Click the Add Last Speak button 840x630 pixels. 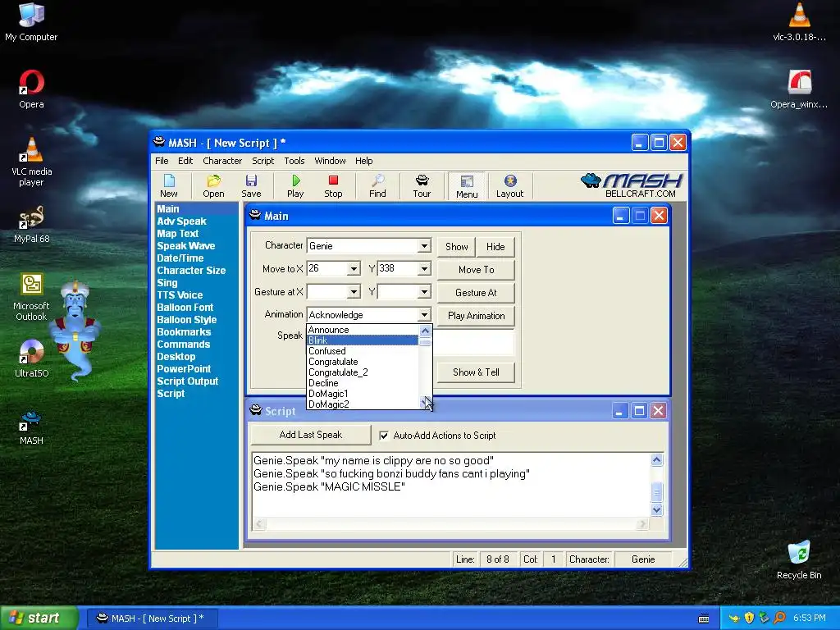[311, 435]
